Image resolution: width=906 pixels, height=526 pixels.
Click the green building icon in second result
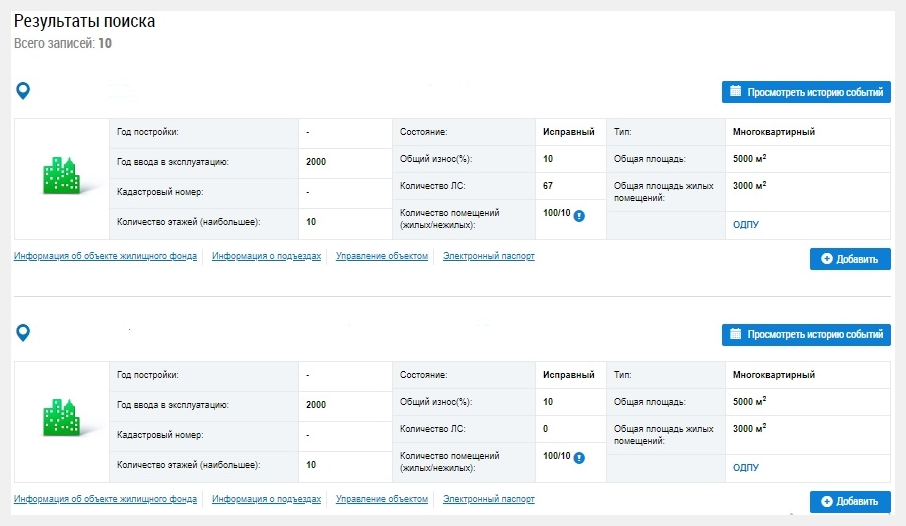click(62, 418)
